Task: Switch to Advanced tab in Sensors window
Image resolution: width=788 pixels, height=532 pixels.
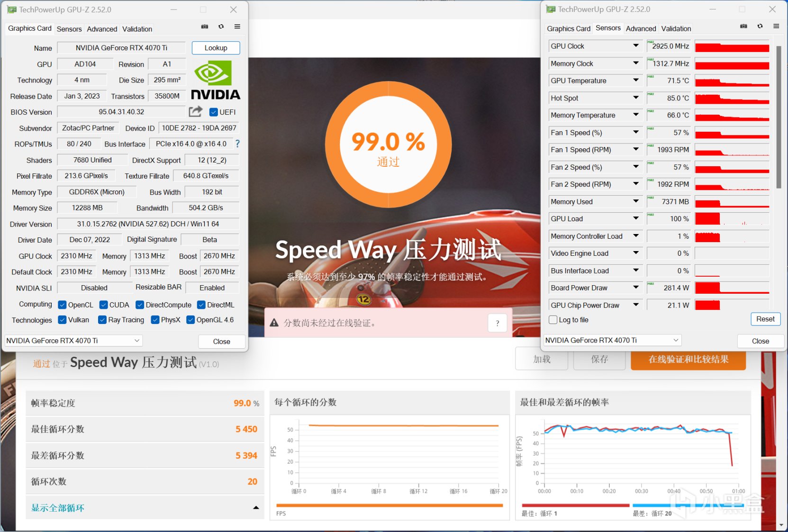Action: (641, 28)
